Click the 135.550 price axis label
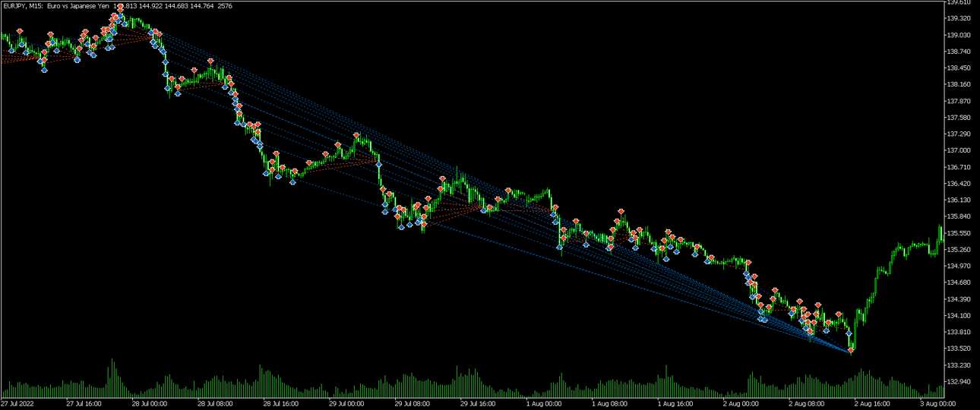This screenshot has width=980, height=410. (x=958, y=233)
